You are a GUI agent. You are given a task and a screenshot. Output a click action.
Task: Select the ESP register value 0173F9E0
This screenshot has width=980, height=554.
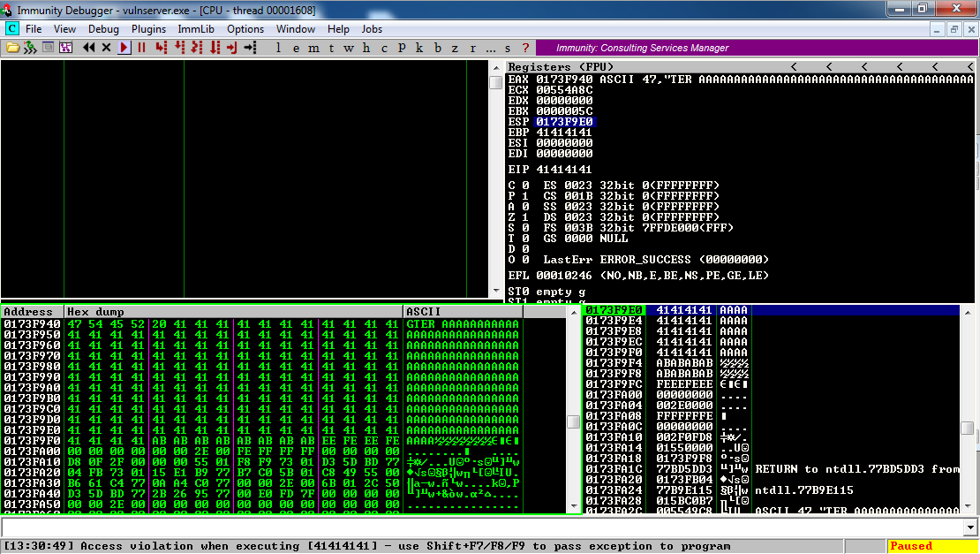[x=564, y=122]
